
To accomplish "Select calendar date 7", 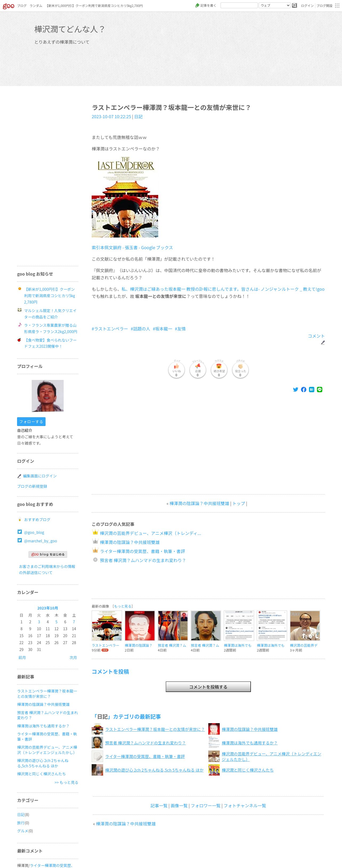I will [x=74, y=622].
